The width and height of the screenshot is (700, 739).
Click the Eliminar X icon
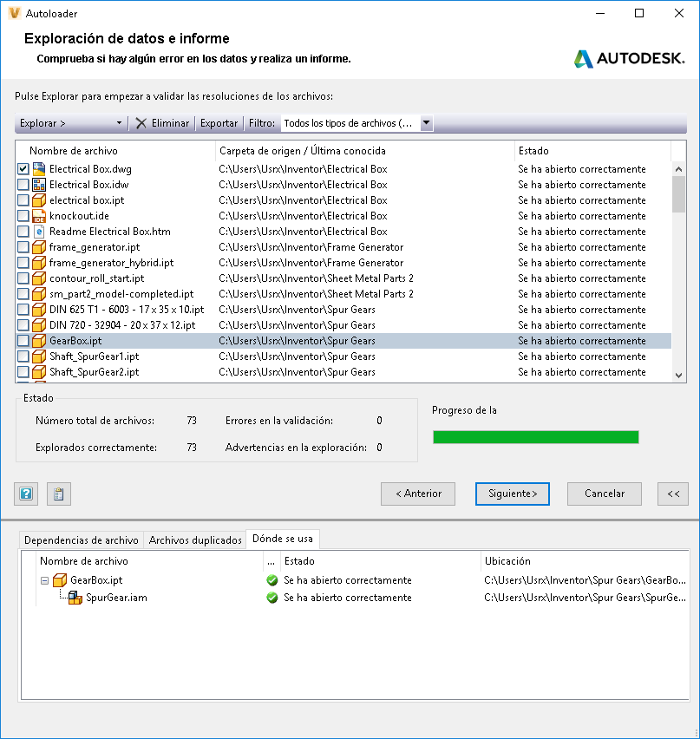tap(141, 123)
